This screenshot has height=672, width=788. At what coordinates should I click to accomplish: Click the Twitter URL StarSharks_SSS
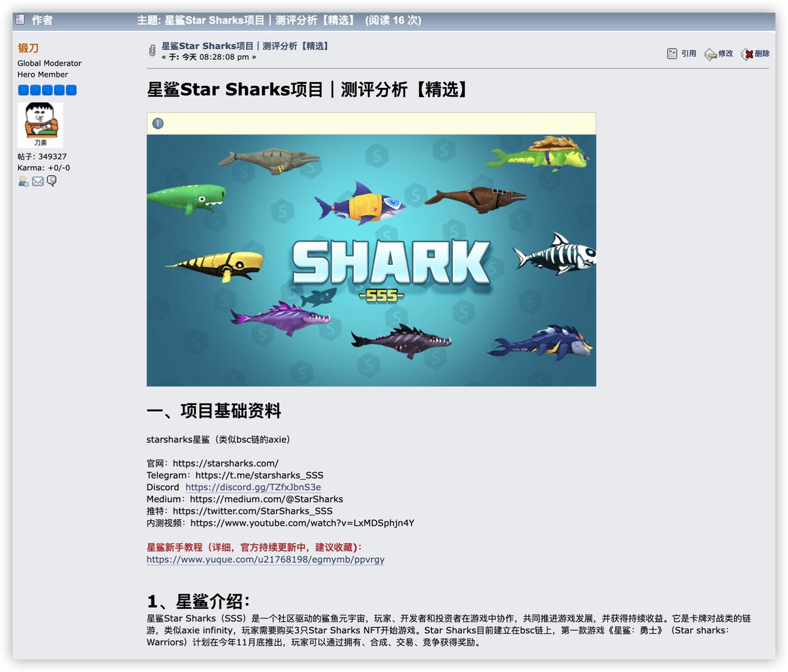click(253, 511)
